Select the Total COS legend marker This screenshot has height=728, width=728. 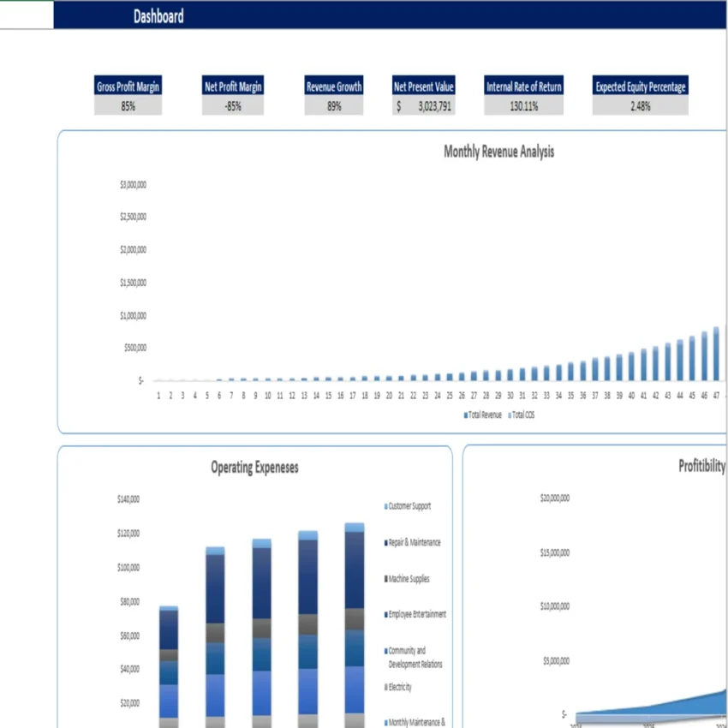[x=509, y=415]
